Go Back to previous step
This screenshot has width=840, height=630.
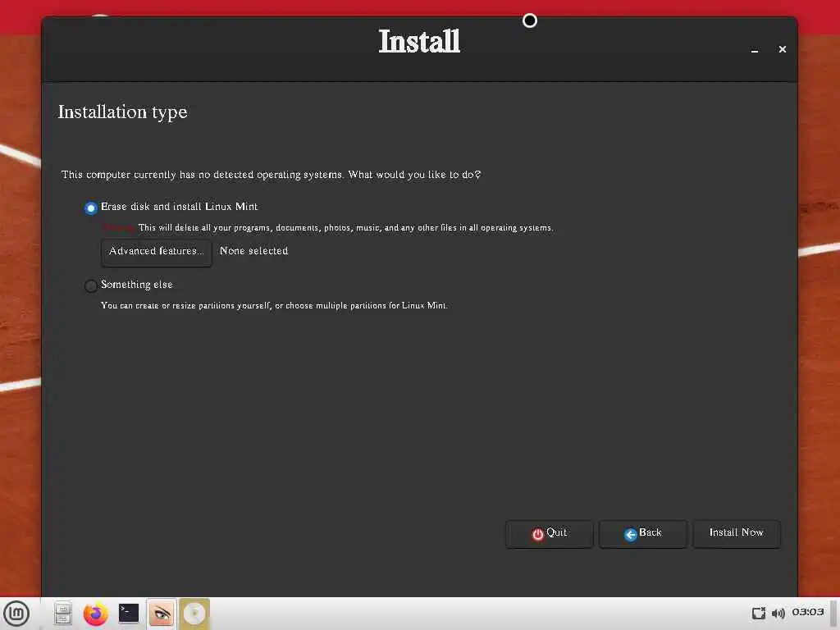pos(642,533)
